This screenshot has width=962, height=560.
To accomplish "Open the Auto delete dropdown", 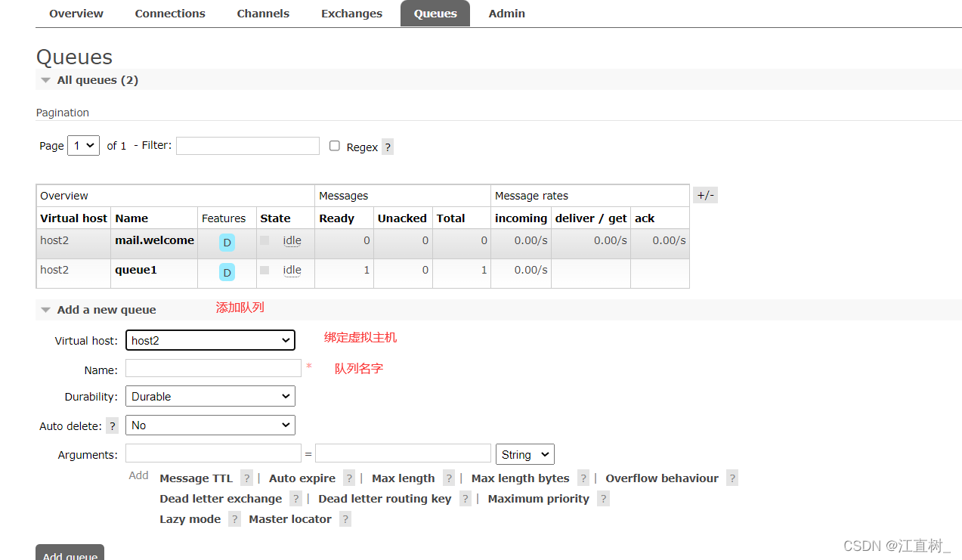I will click(210, 425).
